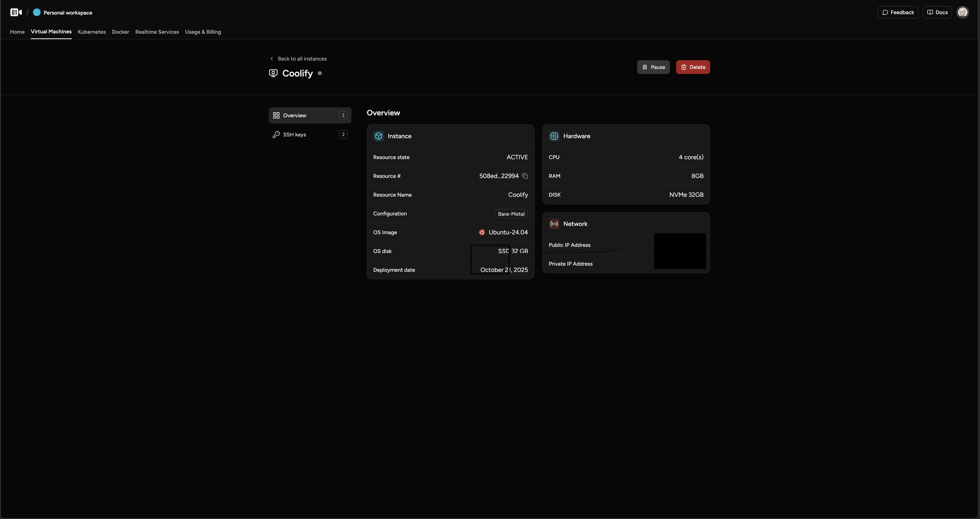Click the Configuration label
The image size is (980, 519).
390,214
